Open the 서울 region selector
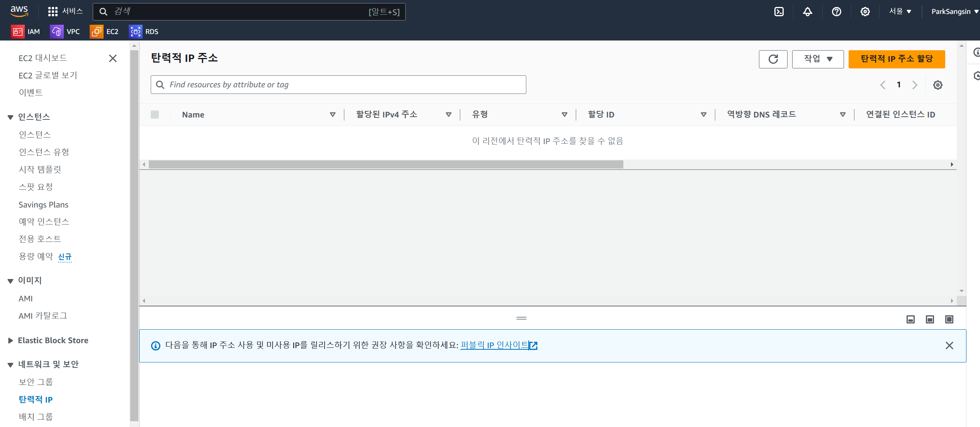The image size is (980, 427). point(900,12)
